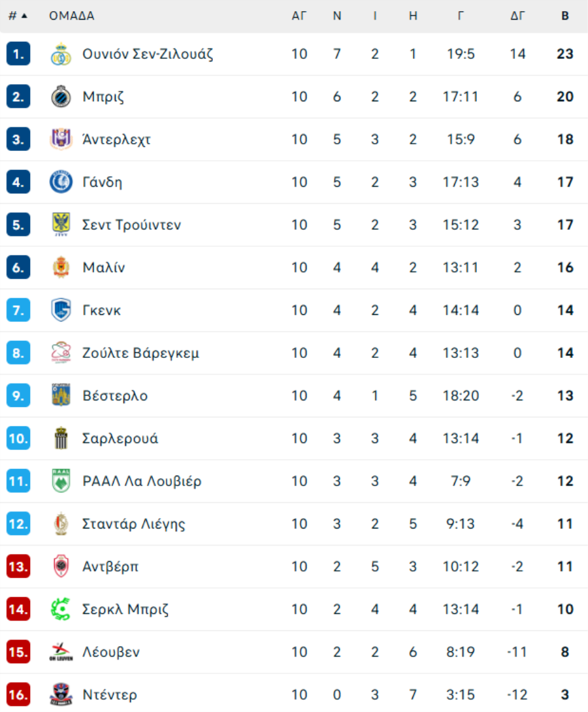This screenshot has height=712, width=588.
Task: Click the green RAAL La Louvière logo
Action: (x=61, y=481)
